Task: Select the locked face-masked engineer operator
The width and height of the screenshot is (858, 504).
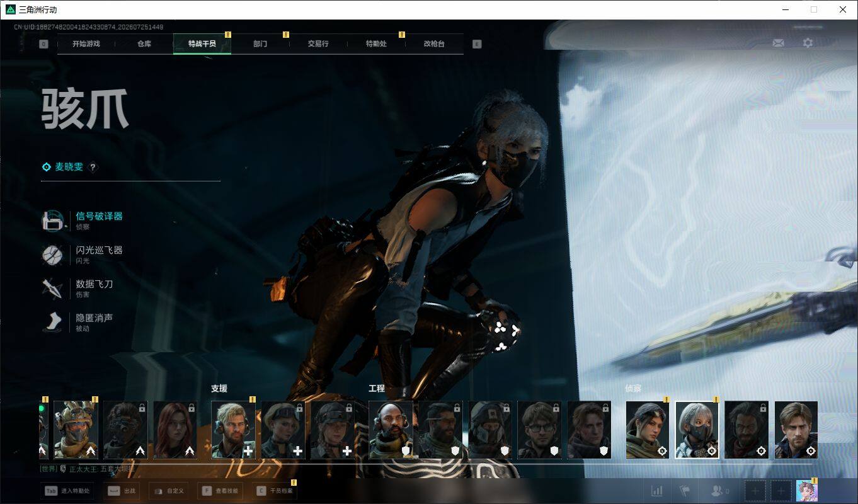Action: [x=490, y=430]
